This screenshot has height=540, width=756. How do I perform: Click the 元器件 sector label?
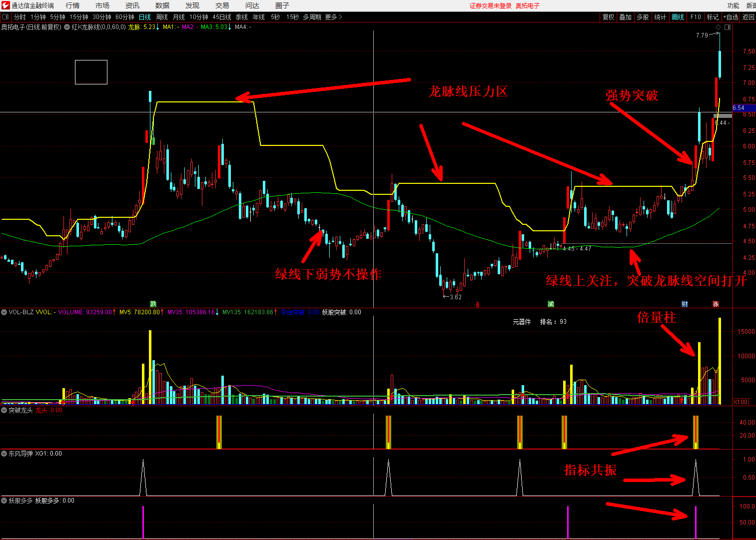click(522, 322)
